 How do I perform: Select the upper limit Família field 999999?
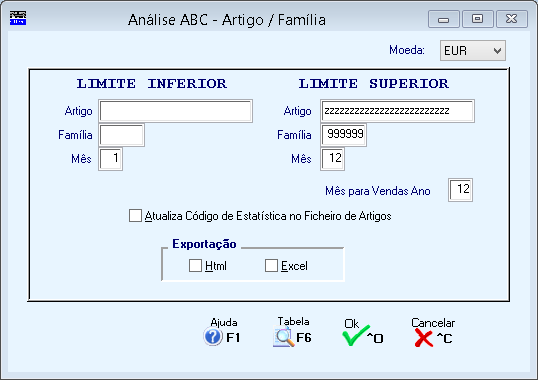[343, 135]
